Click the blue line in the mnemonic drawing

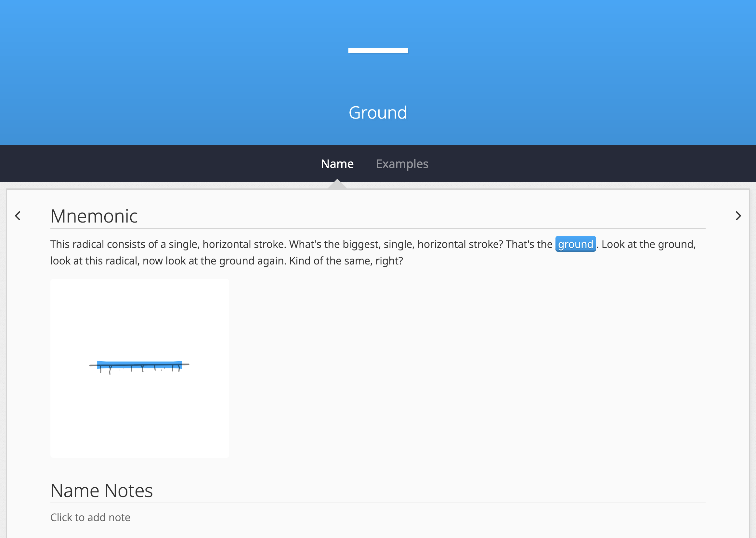pos(139,363)
